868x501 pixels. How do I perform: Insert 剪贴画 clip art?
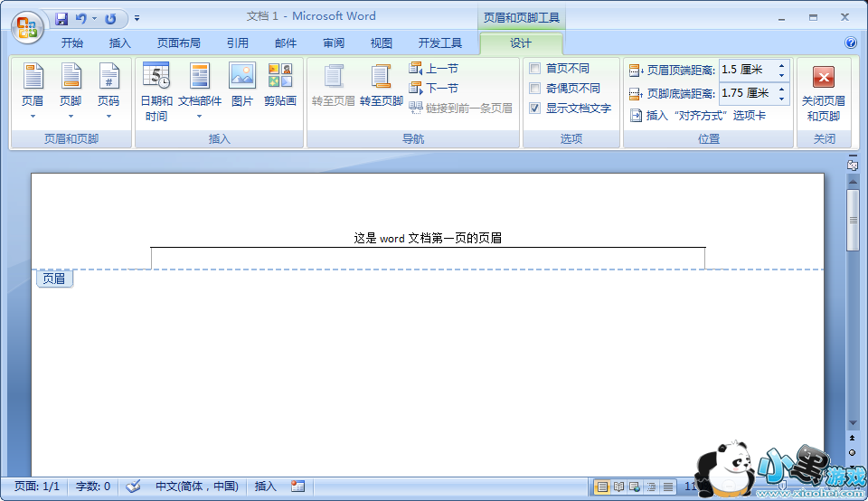[x=280, y=85]
